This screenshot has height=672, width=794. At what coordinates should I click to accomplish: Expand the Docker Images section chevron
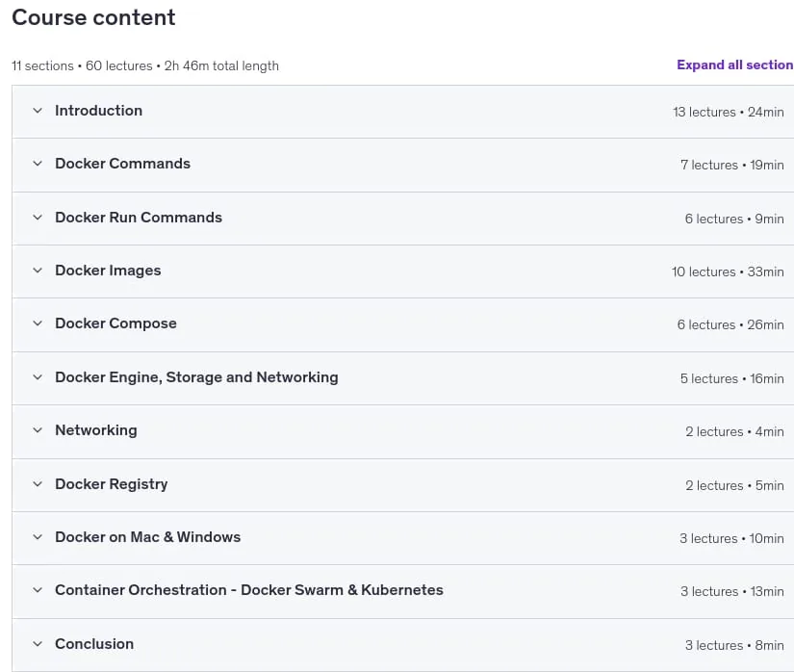38,271
